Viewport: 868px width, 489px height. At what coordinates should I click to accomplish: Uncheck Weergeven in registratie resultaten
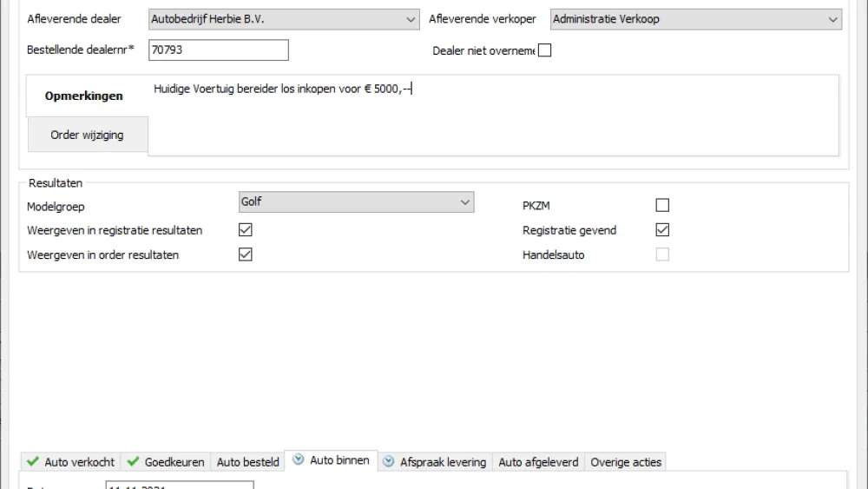[246, 230]
